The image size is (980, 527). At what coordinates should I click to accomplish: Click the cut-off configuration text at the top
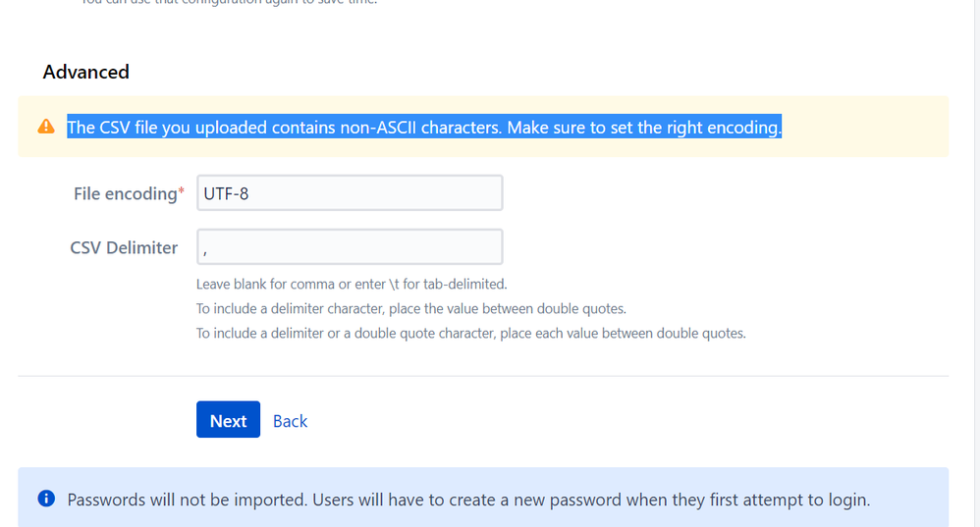click(229, 2)
